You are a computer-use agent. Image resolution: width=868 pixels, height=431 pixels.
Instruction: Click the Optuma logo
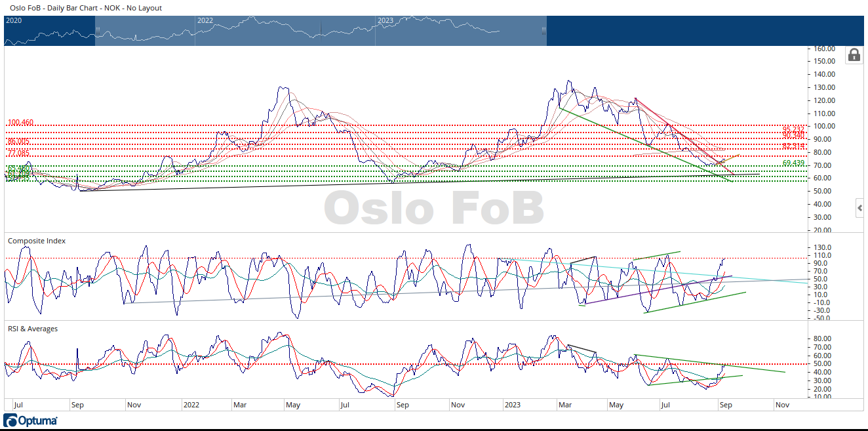point(30,421)
